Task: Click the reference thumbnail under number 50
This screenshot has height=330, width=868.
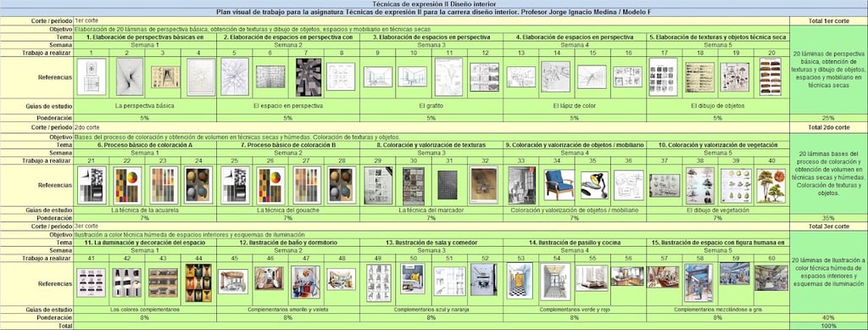Action: [x=413, y=278]
